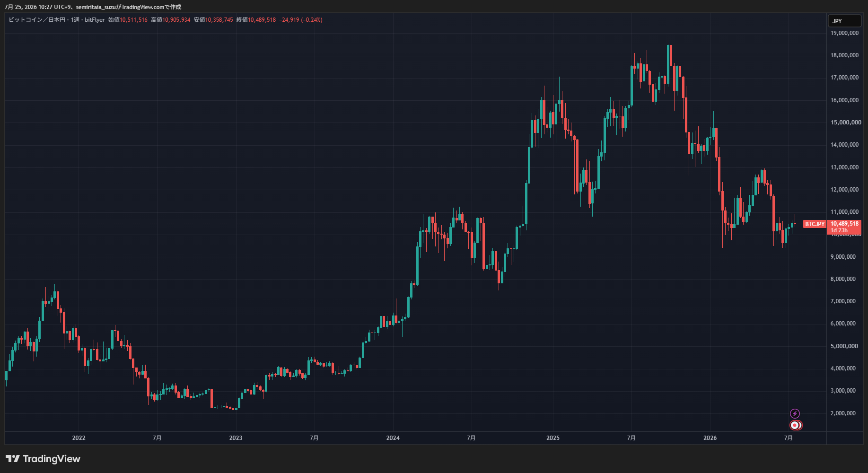Click the 8,000,000 price axis label
The height and width of the screenshot is (473, 868).
pos(843,279)
